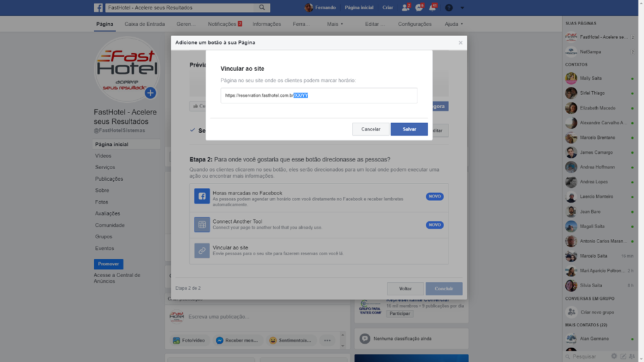Viewport: 644px width, 362px height.
Task: Click the Facebook logo icon
Action: (x=98, y=8)
